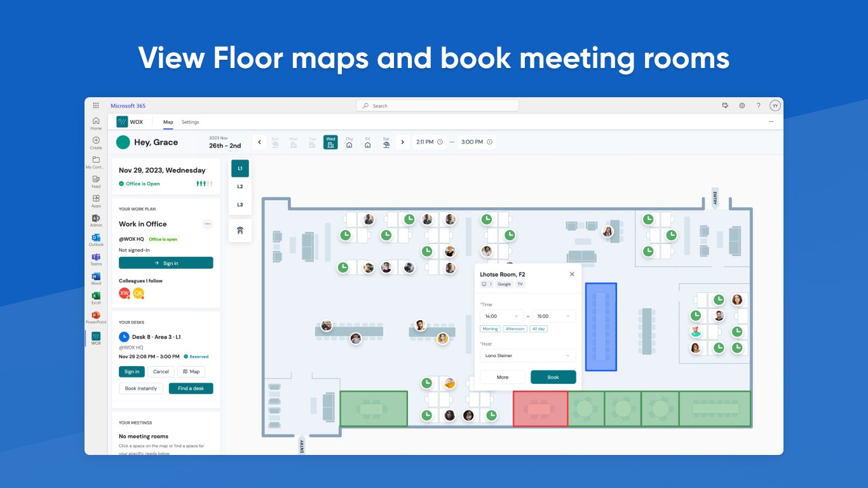Open My Content in the sidebar
The height and width of the screenshot is (488, 868).
pyautogui.click(x=96, y=163)
